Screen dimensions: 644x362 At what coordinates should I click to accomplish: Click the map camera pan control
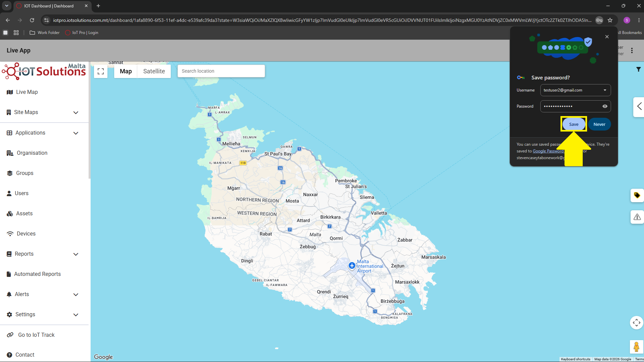(x=637, y=323)
